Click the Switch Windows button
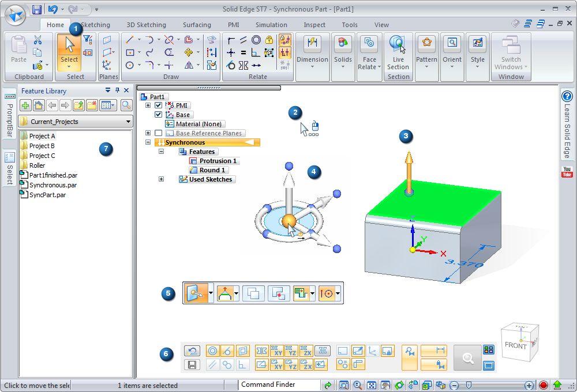The height and width of the screenshot is (392, 577). pyautogui.click(x=511, y=52)
